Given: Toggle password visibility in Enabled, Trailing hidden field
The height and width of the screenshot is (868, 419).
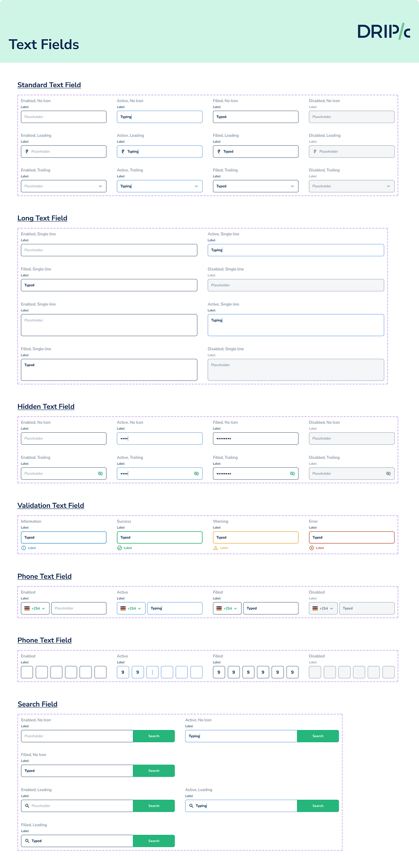Looking at the screenshot, I should pos(100,474).
